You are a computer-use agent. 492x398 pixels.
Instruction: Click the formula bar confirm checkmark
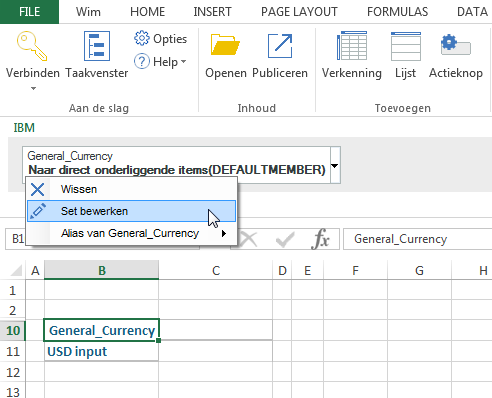[285, 239]
